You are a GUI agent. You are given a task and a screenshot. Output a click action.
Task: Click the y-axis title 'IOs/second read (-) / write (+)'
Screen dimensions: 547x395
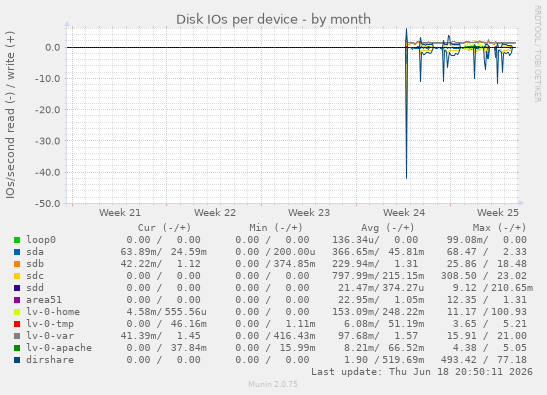[x=10, y=115]
